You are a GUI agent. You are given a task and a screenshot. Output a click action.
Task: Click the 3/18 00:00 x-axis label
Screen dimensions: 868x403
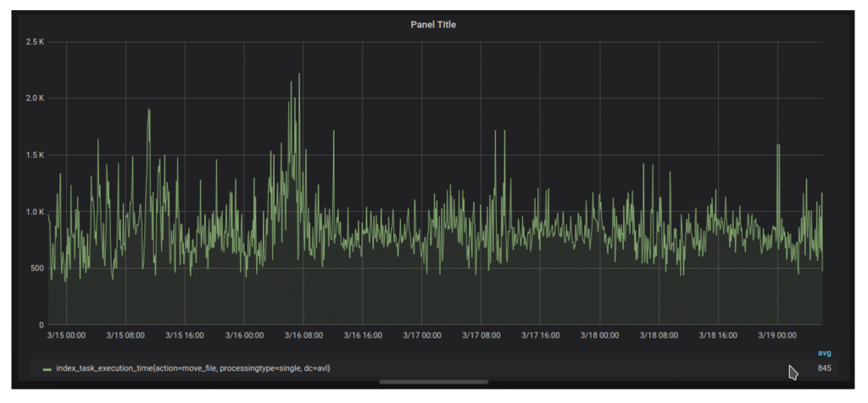point(599,336)
